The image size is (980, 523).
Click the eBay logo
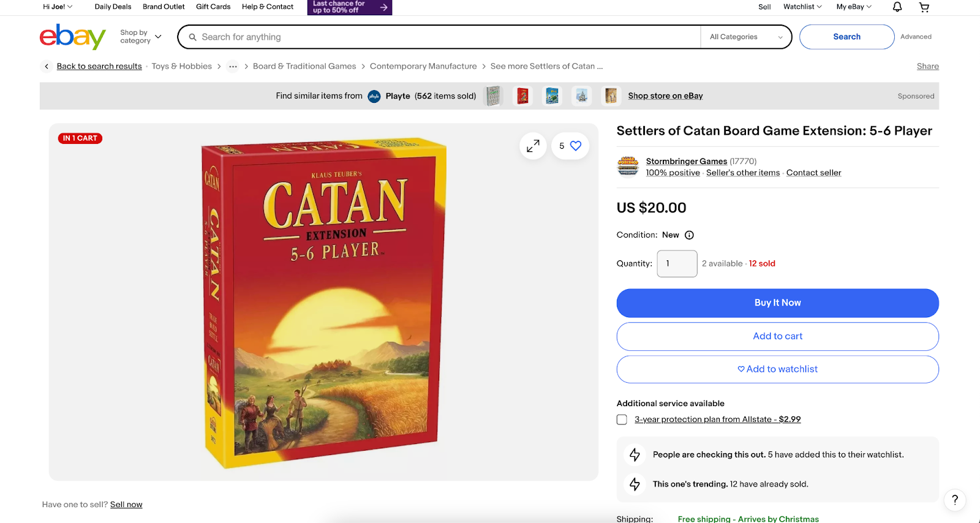72,37
